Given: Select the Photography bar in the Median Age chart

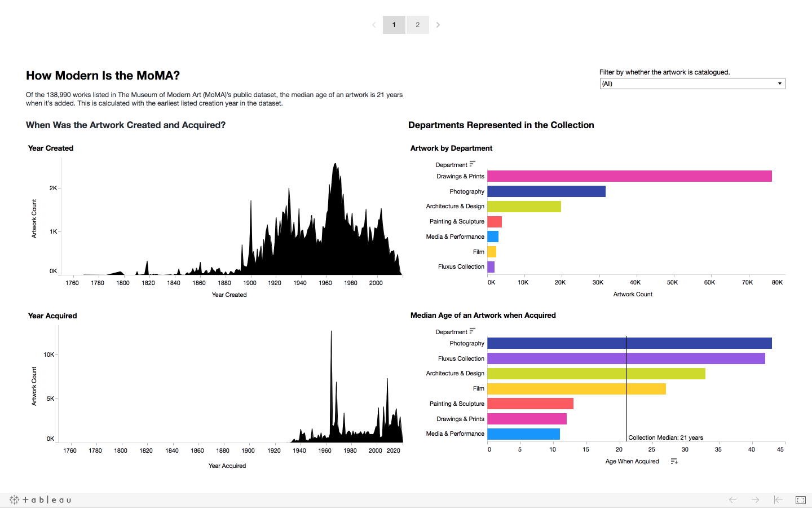Looking at the screenshot, I should tap(629, 343).
